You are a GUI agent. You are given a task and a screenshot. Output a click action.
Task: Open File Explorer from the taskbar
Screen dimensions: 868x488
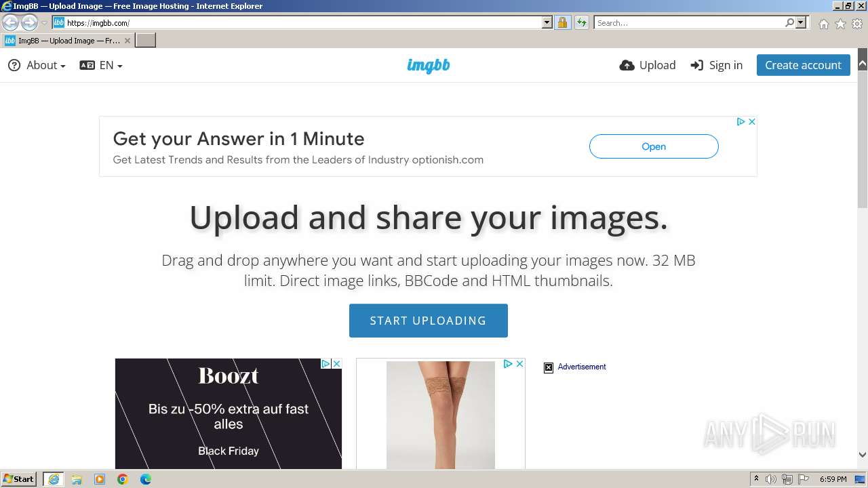77,479
